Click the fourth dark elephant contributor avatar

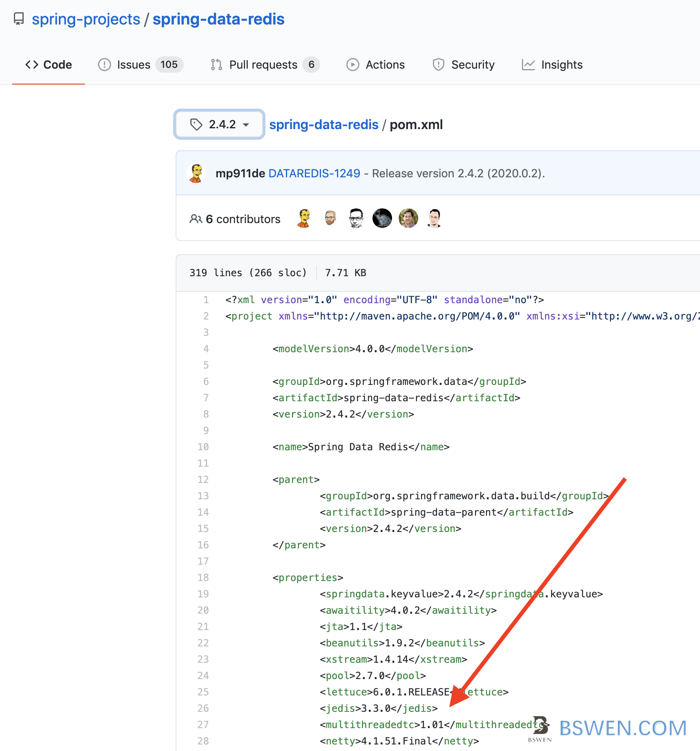(x=382, y=218)
